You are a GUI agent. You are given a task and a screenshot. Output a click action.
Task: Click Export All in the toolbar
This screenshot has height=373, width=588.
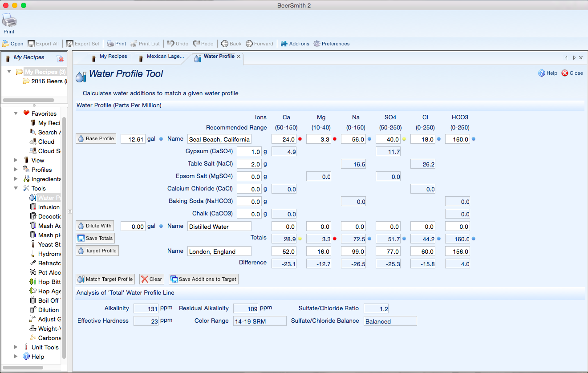[x=43, y=44]
